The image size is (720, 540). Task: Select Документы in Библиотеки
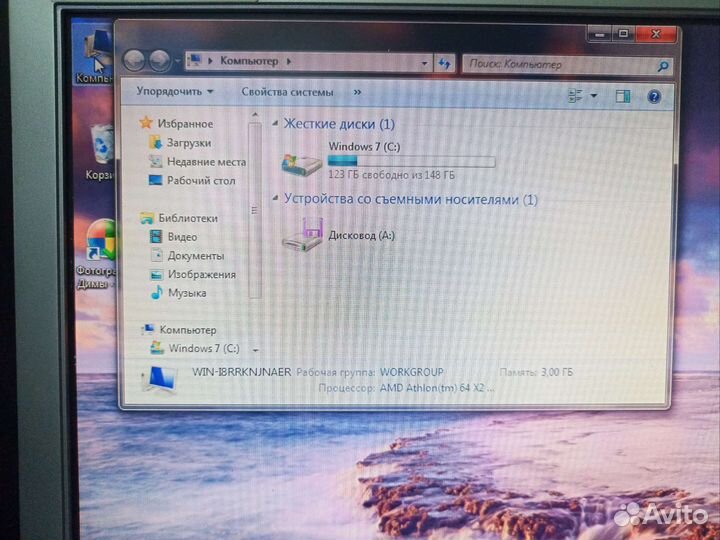click(196, 256)
